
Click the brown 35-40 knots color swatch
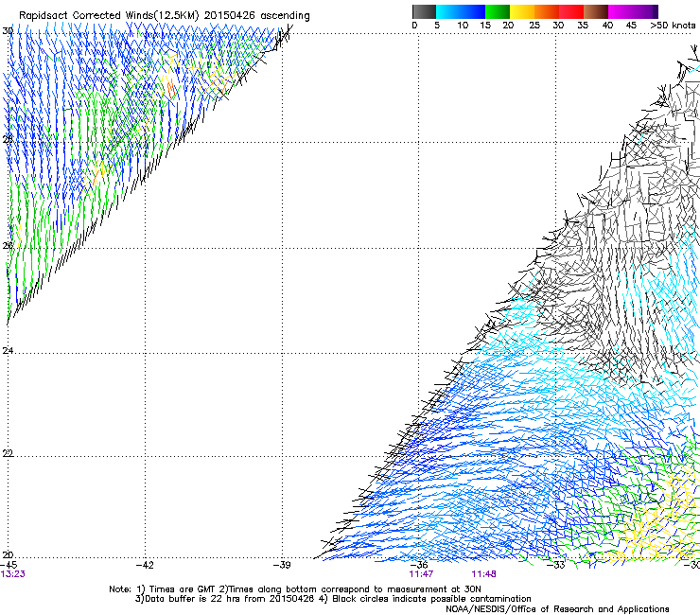tap(596, 11)
